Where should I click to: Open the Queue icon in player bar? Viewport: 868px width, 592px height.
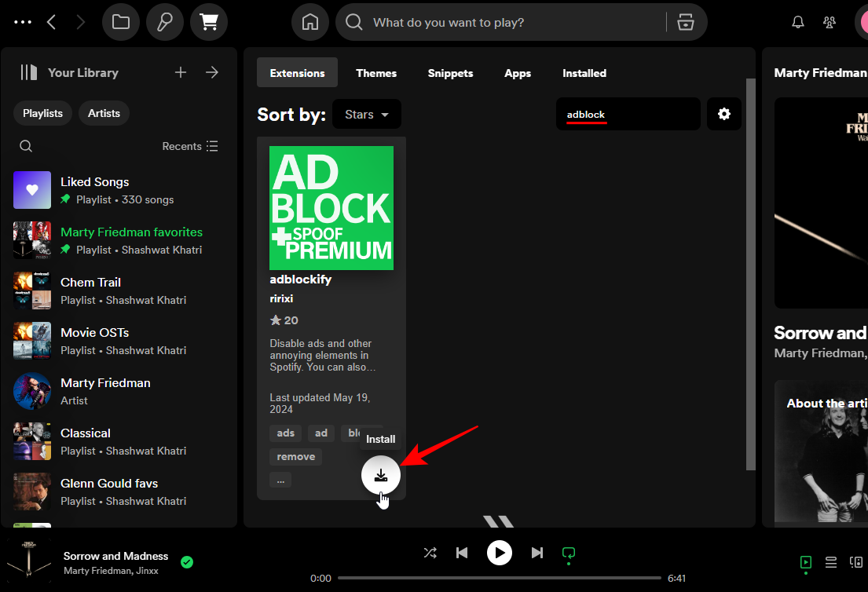[x=830, y=562]
